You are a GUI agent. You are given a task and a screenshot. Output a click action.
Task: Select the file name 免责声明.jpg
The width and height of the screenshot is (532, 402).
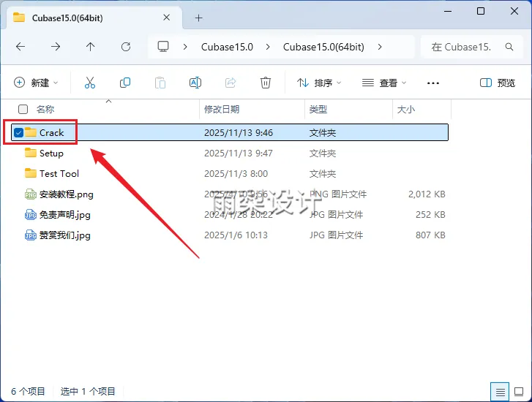65,215
